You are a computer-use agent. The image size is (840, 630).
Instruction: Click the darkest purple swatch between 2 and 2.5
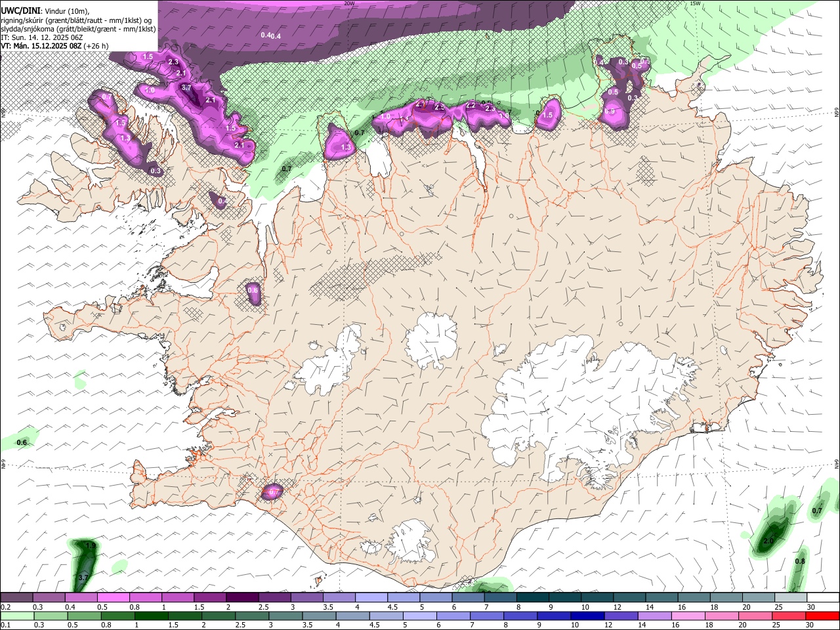pos(242,598)
